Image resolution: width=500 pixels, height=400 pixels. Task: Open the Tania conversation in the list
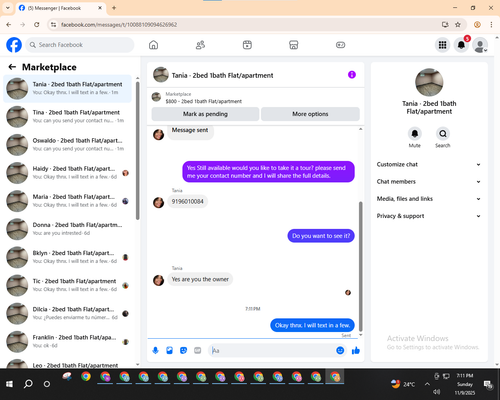[x=67, y=89]
